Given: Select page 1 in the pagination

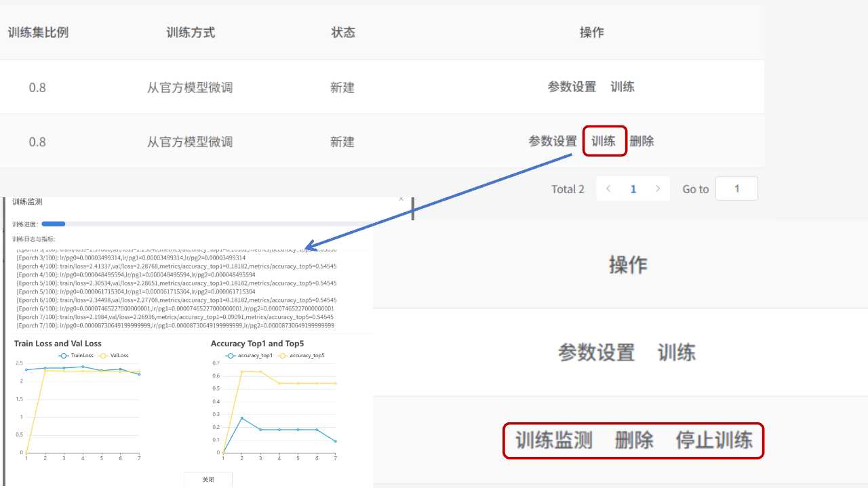Looking at the screenshot, I should click(x=633, y=189).
